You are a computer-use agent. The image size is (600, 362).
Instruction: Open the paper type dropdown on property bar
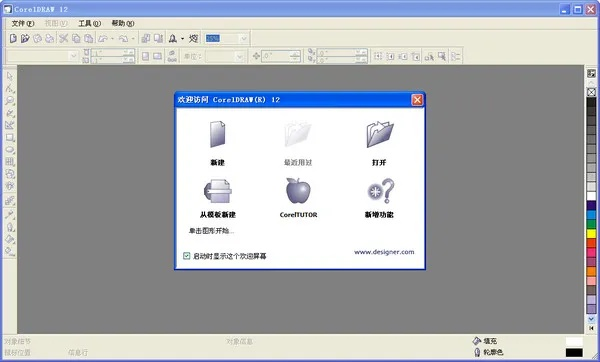click(x=74, y=57)
